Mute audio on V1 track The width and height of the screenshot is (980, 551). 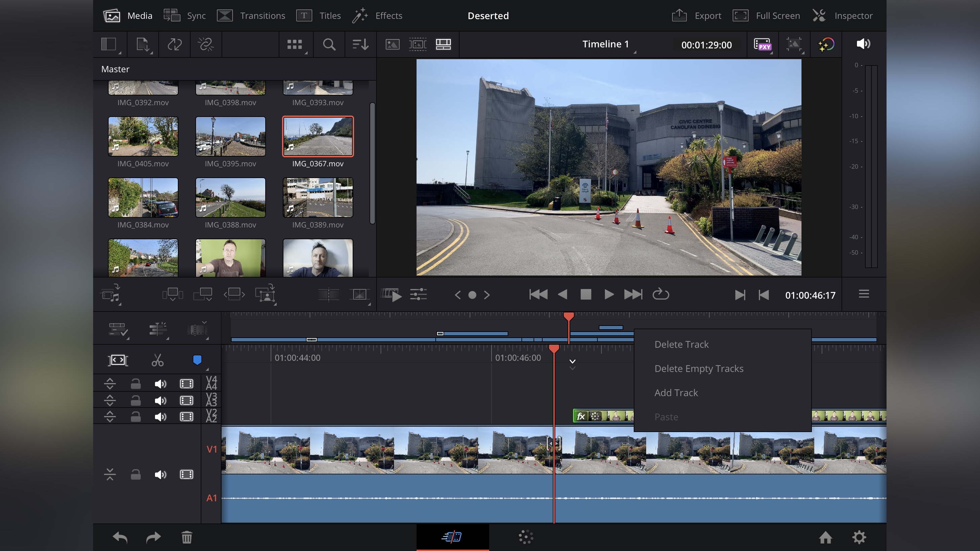click(160, 474)
